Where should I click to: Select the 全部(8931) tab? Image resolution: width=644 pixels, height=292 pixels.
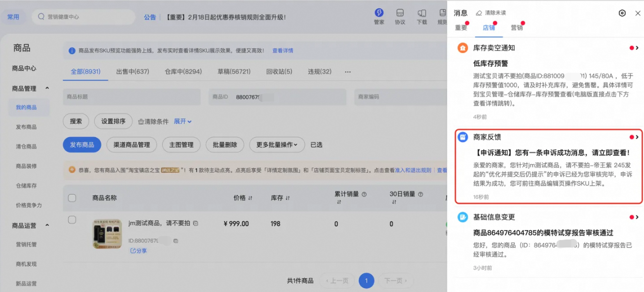[x=86, y=72]
